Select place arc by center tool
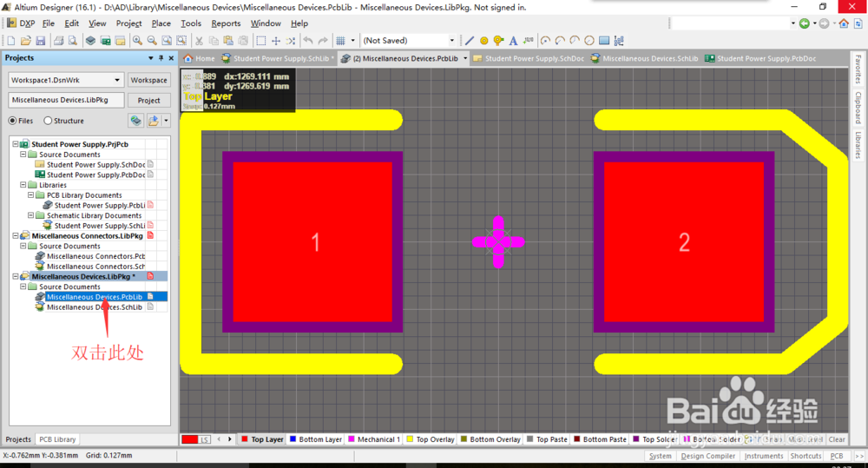Screen dimensions: 868x468 (x=546, y=41)
